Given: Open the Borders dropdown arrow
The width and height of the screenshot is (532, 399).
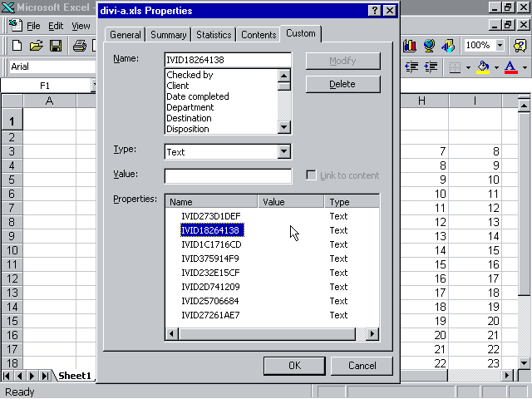Looking at the screenshot, I should pyautogui.click(x=468, y=67).
